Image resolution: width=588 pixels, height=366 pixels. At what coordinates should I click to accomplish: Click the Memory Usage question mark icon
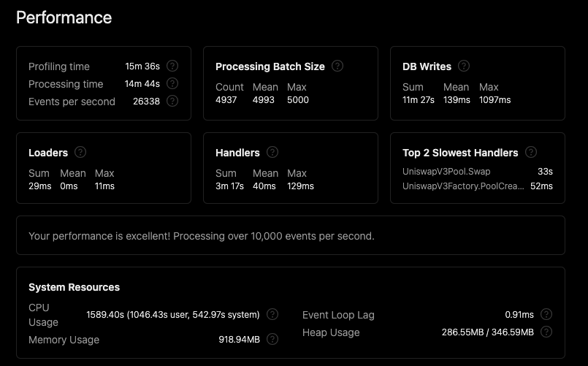(272, 339)
